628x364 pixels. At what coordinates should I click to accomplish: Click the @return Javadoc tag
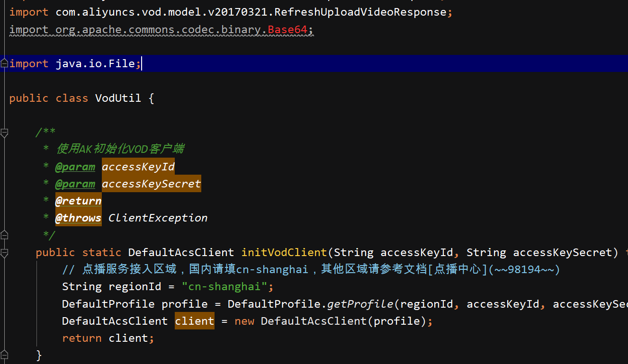pyautogui.click(x=78, y=201)
